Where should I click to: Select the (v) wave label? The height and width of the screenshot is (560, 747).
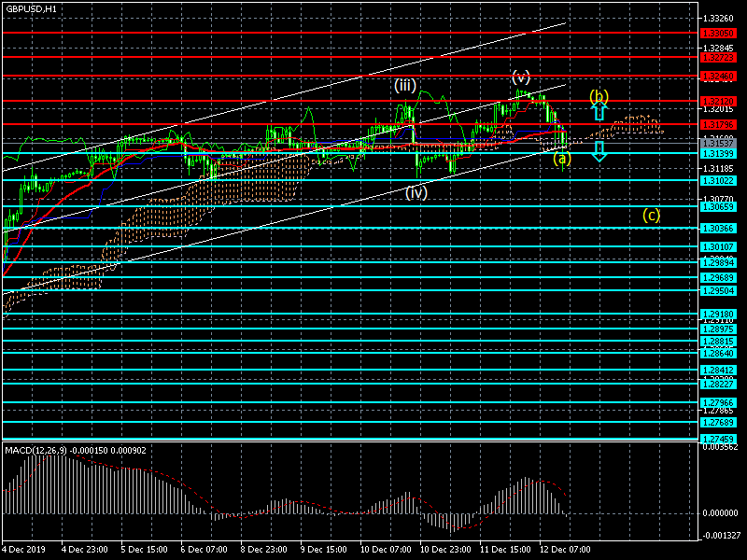tap(521, 77)
